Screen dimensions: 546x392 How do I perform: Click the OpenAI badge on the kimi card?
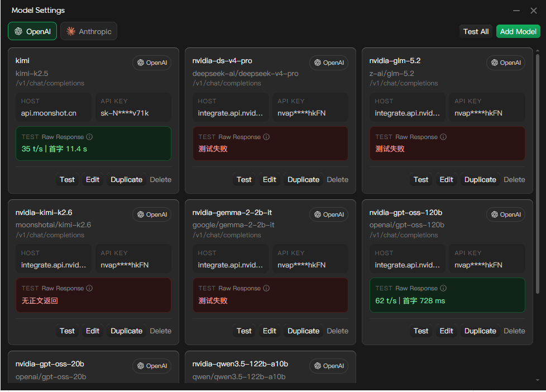(x=152, y=63)
